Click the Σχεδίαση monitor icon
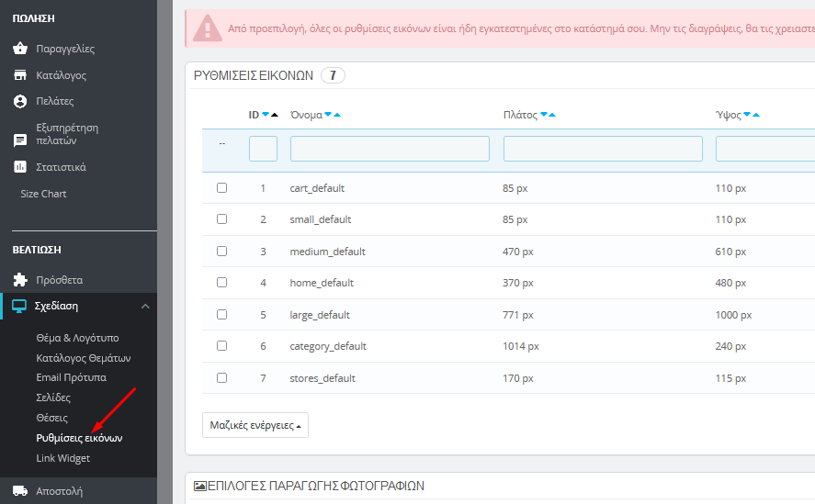The height and width of the screenshot is (504, 815). click(19, 306)
